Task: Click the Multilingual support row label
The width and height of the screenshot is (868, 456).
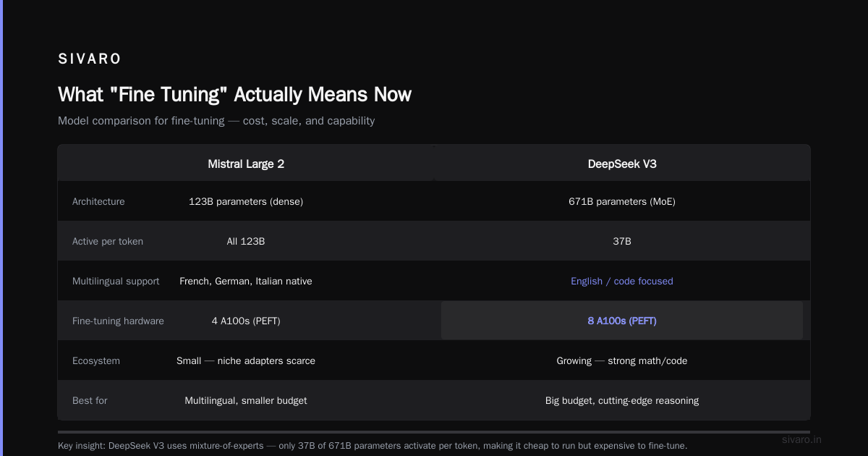Action: (116, 281)
